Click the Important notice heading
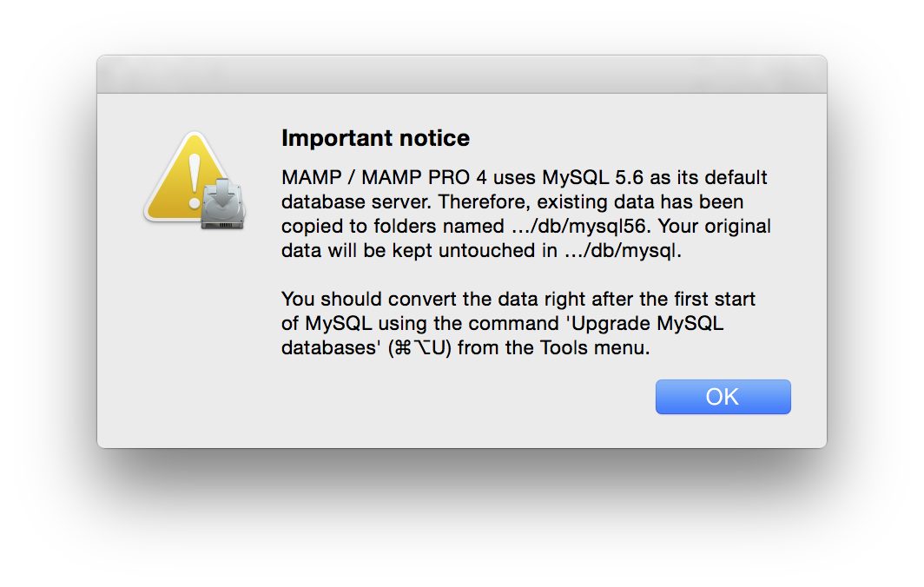Image resolution: width=924 pixels, height=587 pixels. 375,138
